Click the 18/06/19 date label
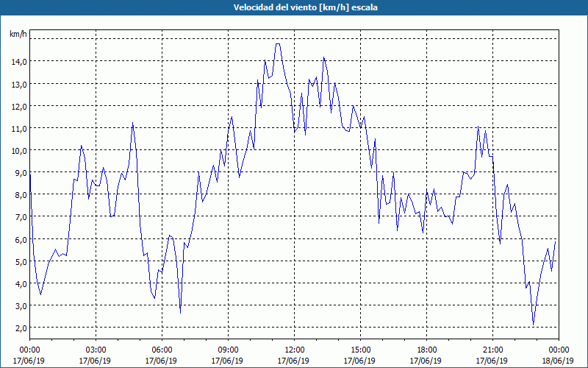 coord(558,361)
